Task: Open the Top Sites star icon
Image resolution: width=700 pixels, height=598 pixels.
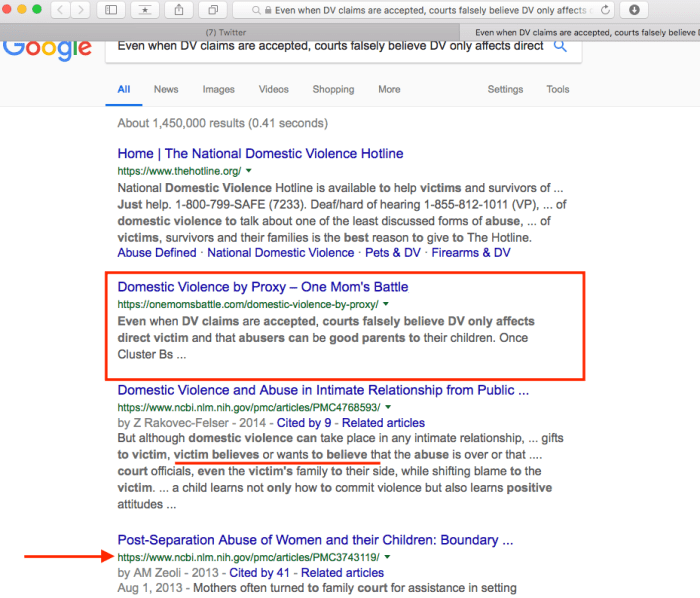Action: tap(146, 10)
